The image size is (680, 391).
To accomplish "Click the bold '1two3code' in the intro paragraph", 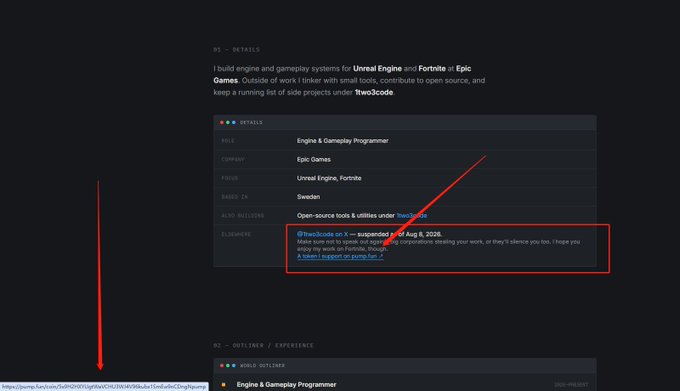I will 374,92.
